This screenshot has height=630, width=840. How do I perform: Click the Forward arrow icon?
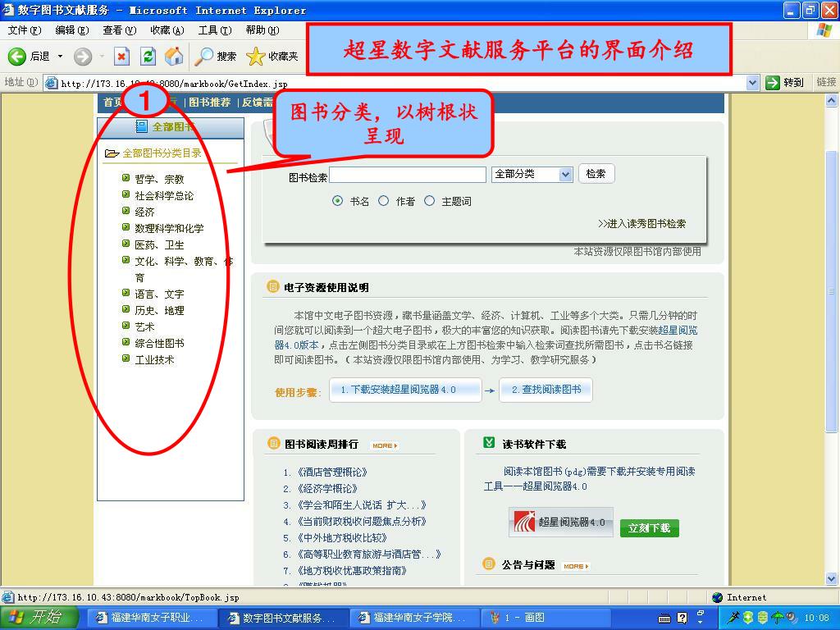(83, 57)
